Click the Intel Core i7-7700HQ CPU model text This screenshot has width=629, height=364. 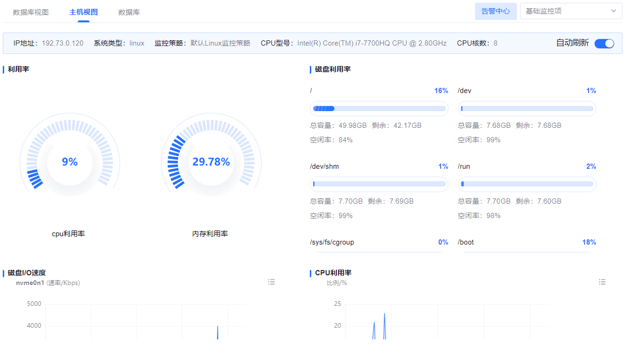coord(372,43)
